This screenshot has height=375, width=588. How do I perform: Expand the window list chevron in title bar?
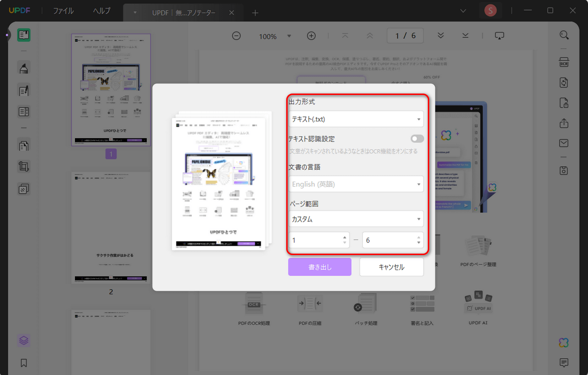[x=463, y=11]
